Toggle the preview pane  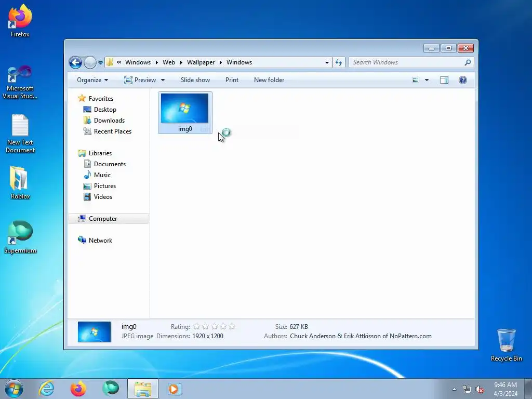click(x=444, y=80)
